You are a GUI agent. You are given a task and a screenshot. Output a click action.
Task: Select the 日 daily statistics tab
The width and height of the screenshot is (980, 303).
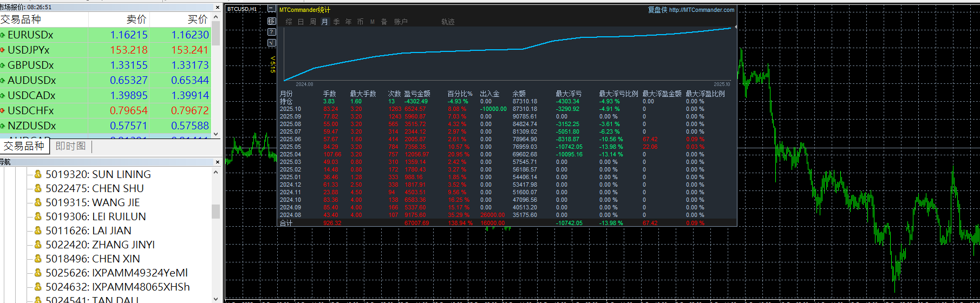pos(300,22)
